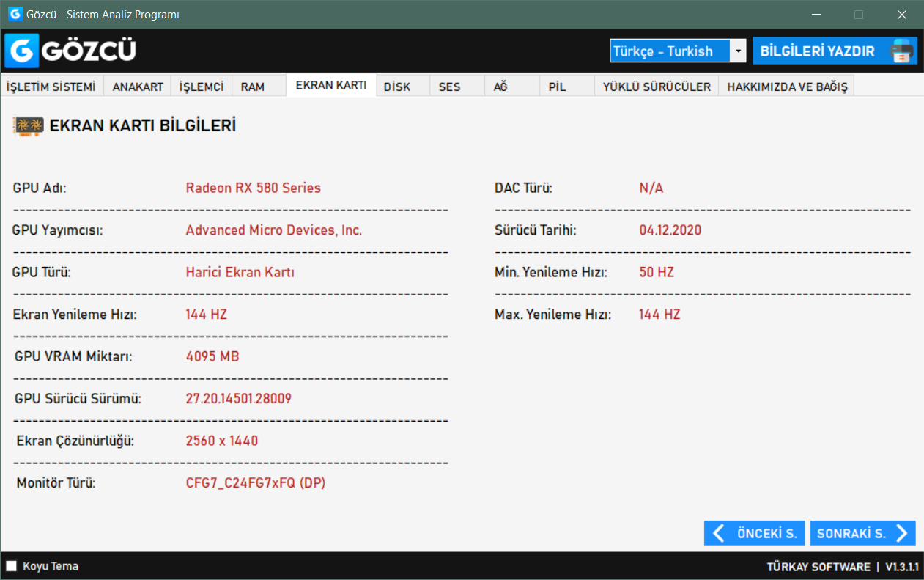Minimize the Gözcü window
The height and width of the screenshot is (580, 924).
pos(817,15)
